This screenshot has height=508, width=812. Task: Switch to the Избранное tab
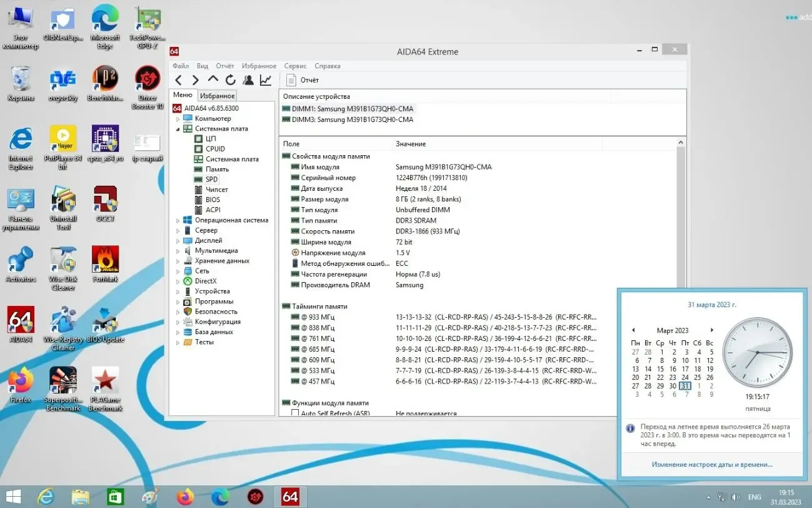(216, 95)
